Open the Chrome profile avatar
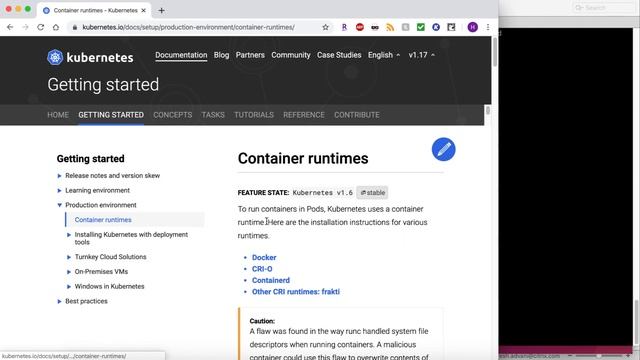 pyautogui.click(x=473, y=27)
